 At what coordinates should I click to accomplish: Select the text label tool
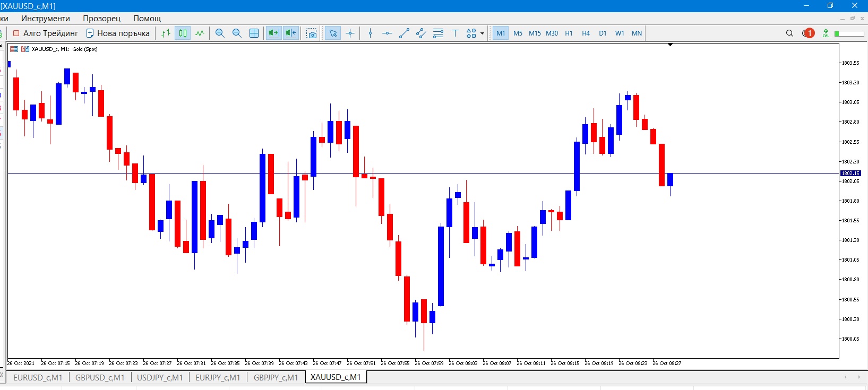(x=455, y=33)
